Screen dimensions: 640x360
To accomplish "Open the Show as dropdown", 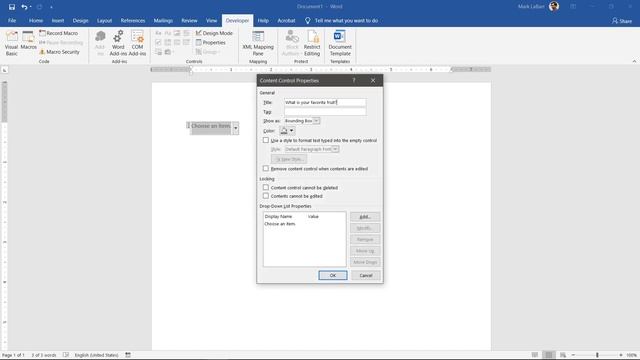I will pos(316,121).
